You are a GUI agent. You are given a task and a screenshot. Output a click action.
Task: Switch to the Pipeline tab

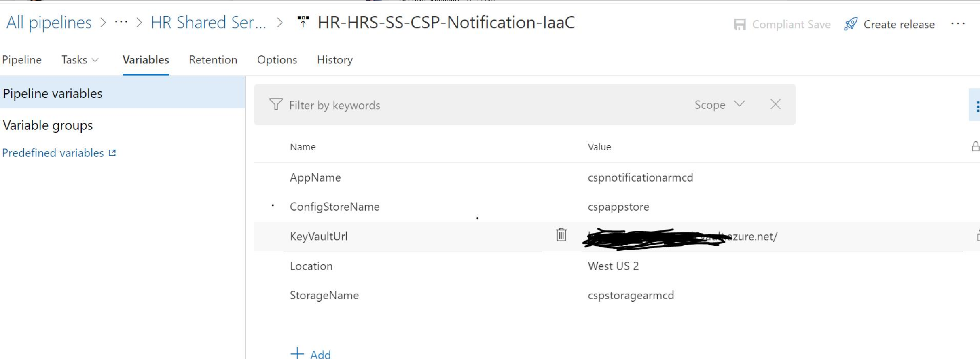coord(22,60)
